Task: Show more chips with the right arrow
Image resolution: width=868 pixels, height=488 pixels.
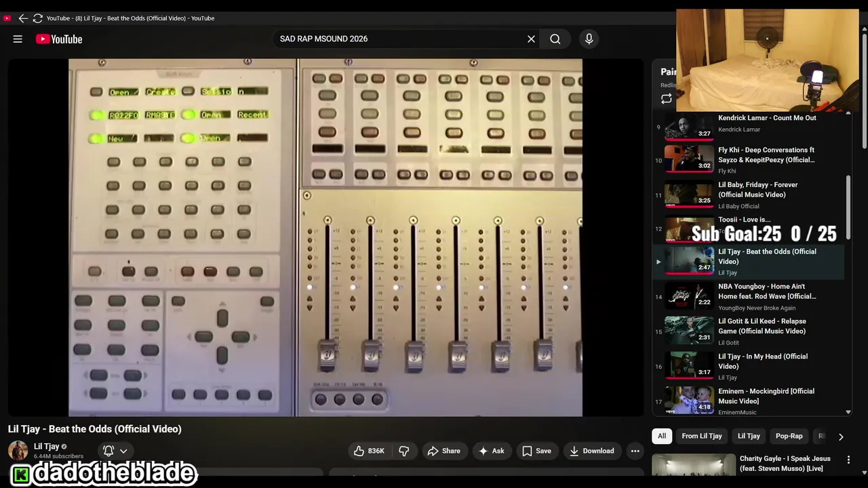Action: [841, 437]
